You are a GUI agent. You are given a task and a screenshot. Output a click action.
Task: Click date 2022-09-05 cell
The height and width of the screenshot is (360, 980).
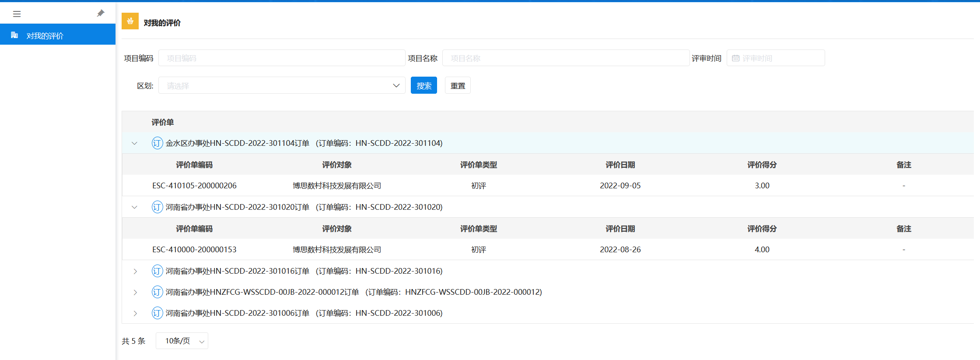(620, 186)
